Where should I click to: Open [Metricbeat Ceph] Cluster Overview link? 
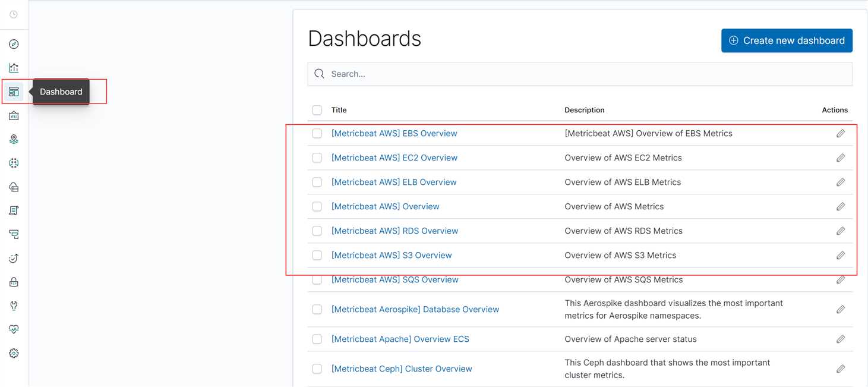[x=402, y=369]
